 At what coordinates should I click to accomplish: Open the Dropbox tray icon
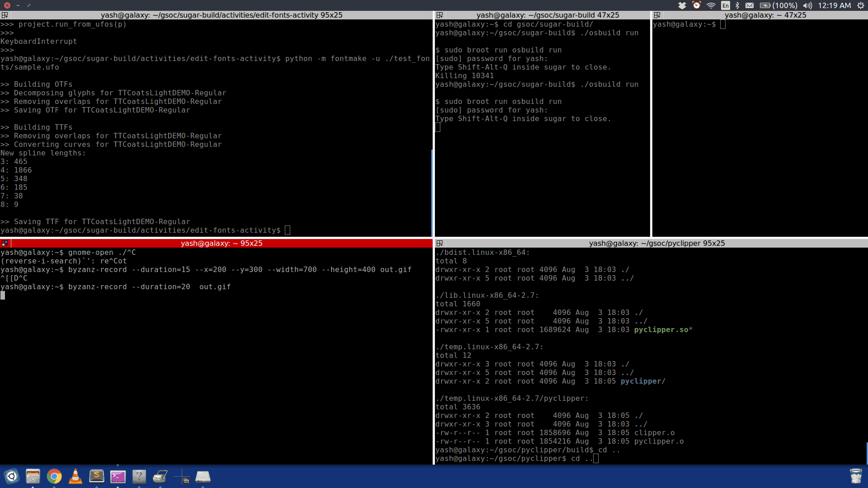click(x=682, y=5)
